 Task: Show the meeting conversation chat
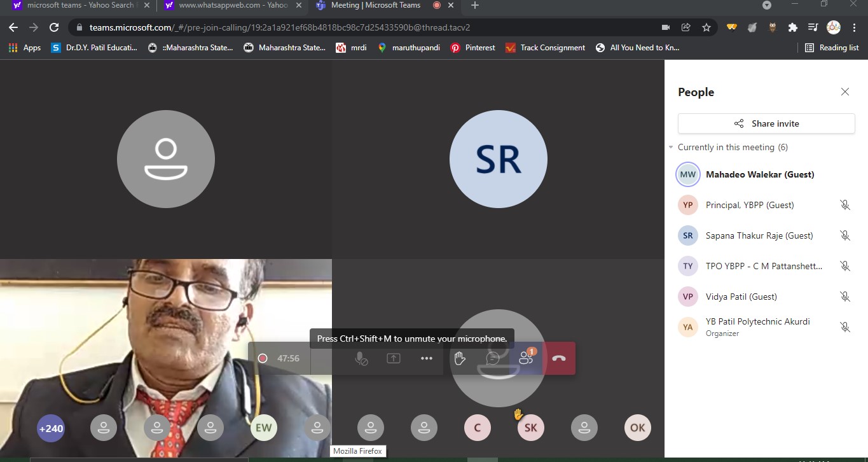(493, 358)
